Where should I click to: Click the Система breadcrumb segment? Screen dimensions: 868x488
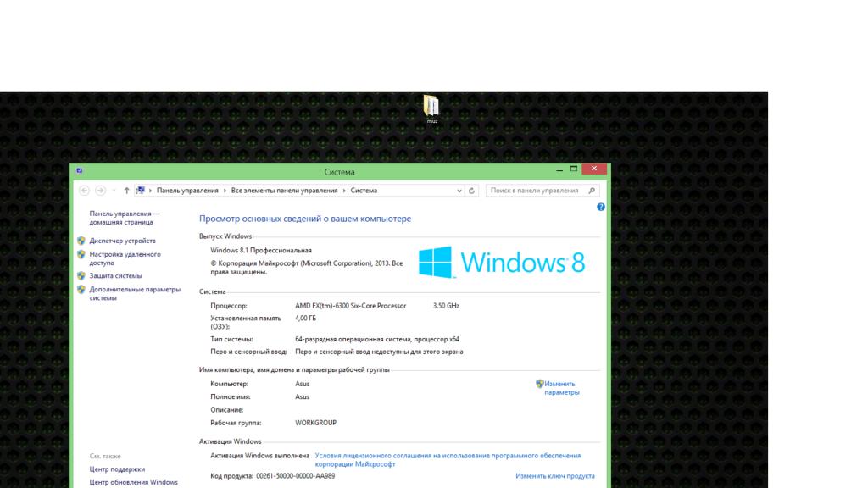click(x=364, y=191)
